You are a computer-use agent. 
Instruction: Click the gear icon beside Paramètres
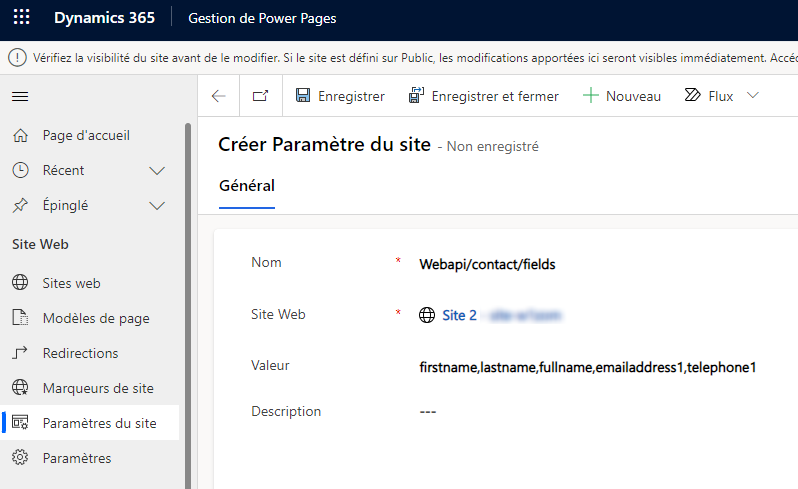point(20,457)
